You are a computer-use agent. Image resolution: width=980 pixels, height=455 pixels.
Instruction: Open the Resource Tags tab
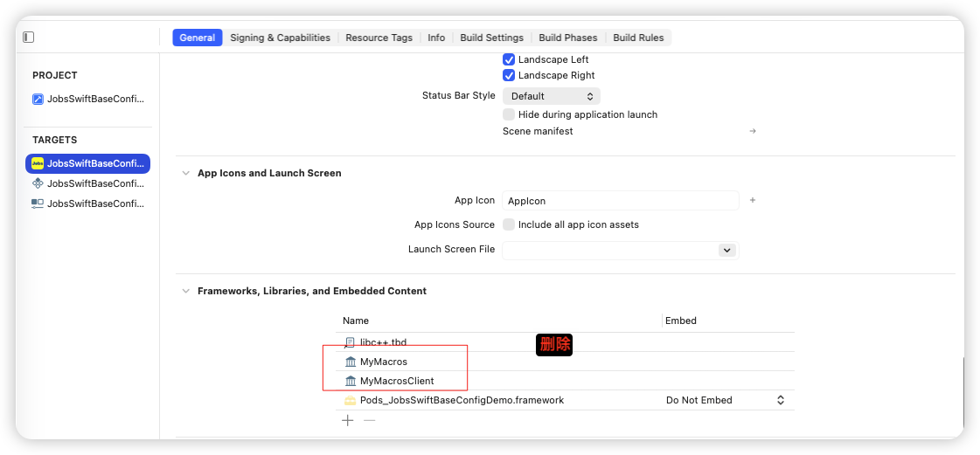(379, 38)
